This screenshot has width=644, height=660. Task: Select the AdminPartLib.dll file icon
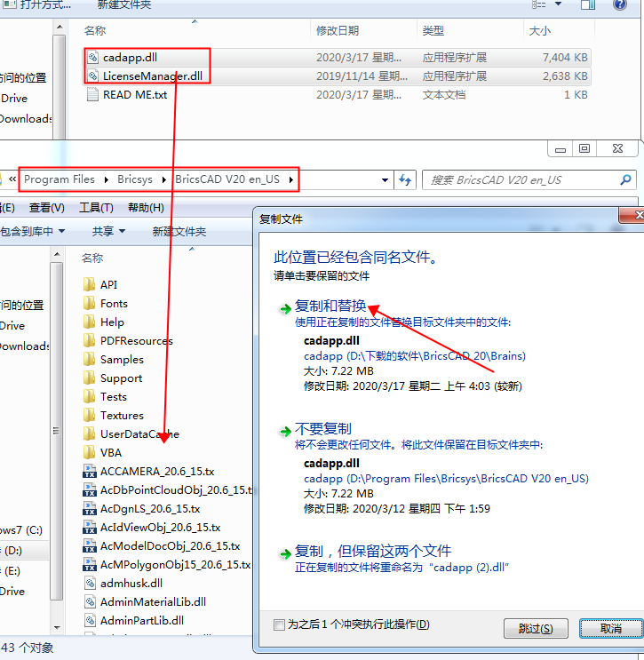coord(90,620)
